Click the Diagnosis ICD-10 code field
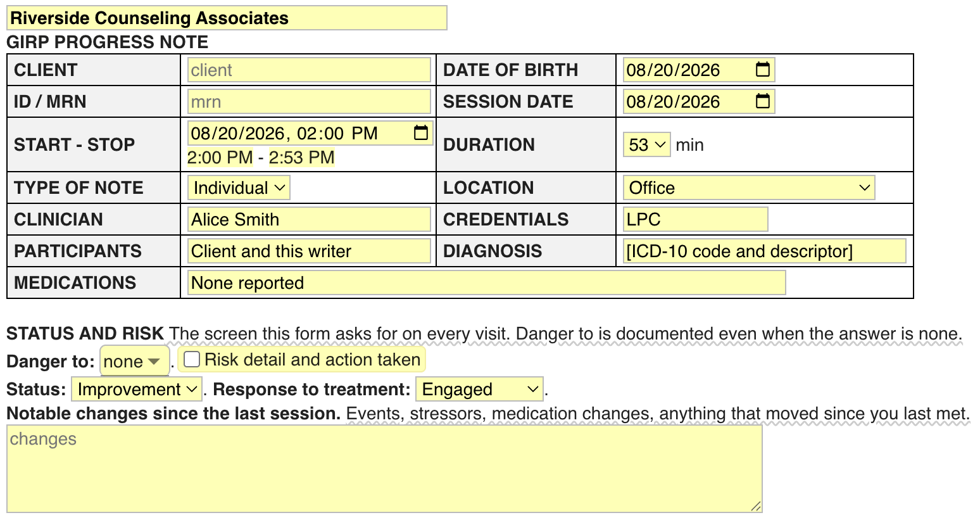The image size is (980, 527). (764, 251)
